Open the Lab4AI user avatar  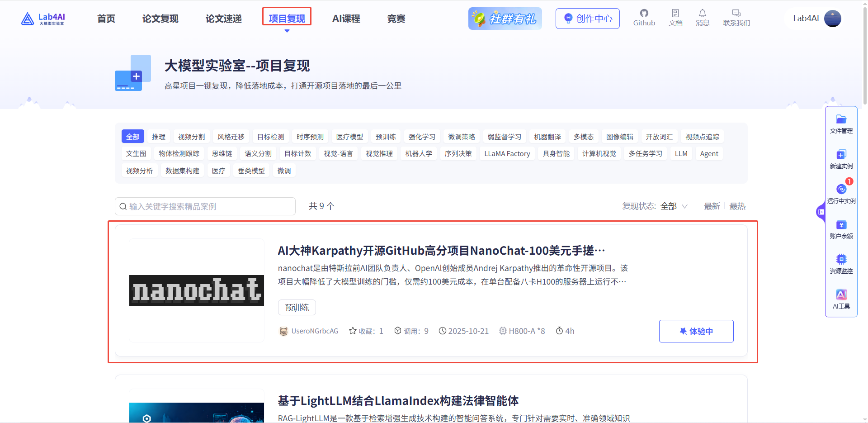(x=832, y=19)
